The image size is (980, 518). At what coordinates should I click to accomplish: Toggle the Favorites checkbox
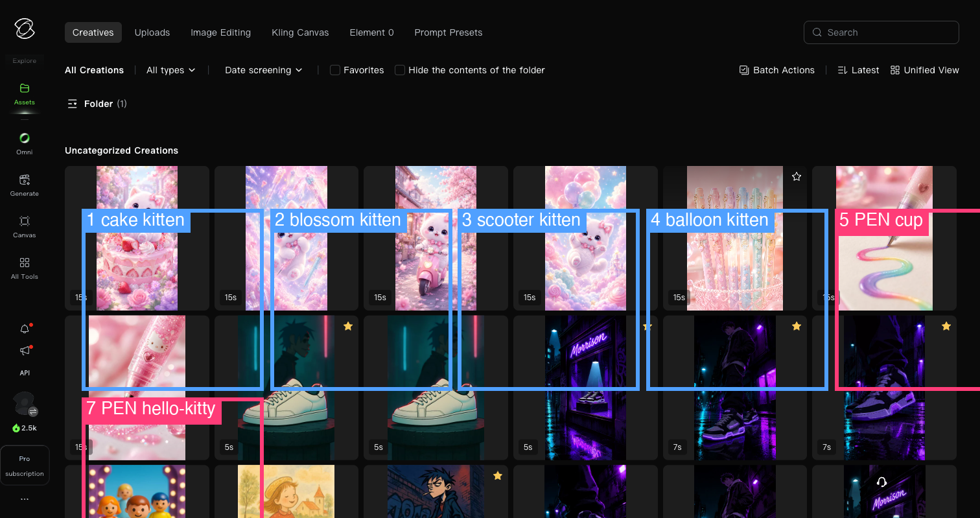(335, 70)
